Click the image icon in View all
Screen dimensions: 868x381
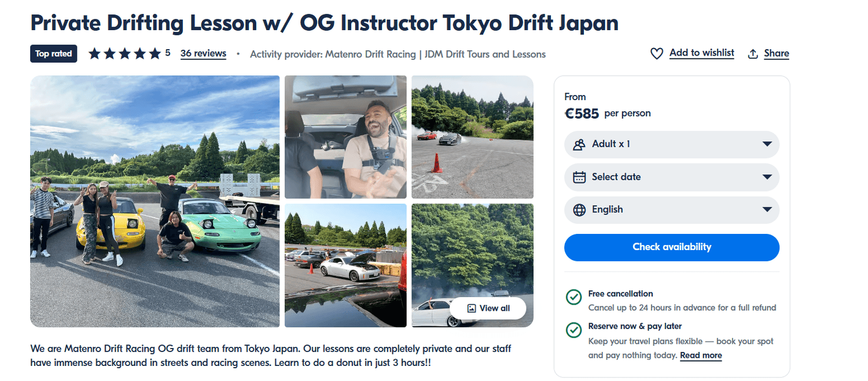pyautogui.click(x=472, y=308)
